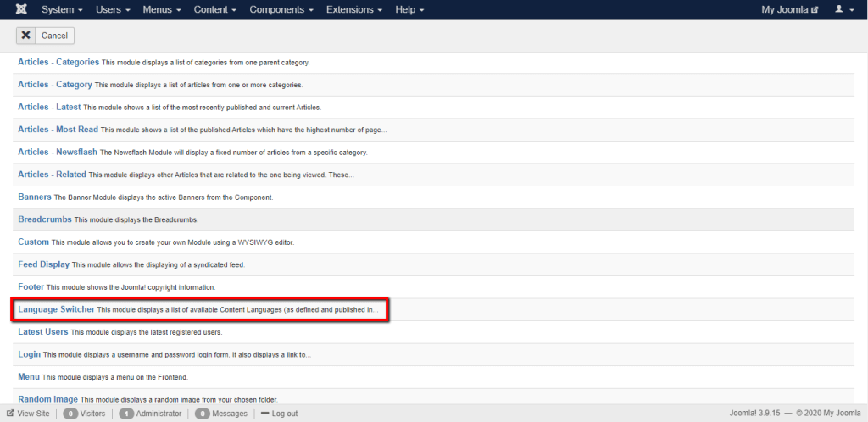Choose the Banners module

(x=34, y=197)
